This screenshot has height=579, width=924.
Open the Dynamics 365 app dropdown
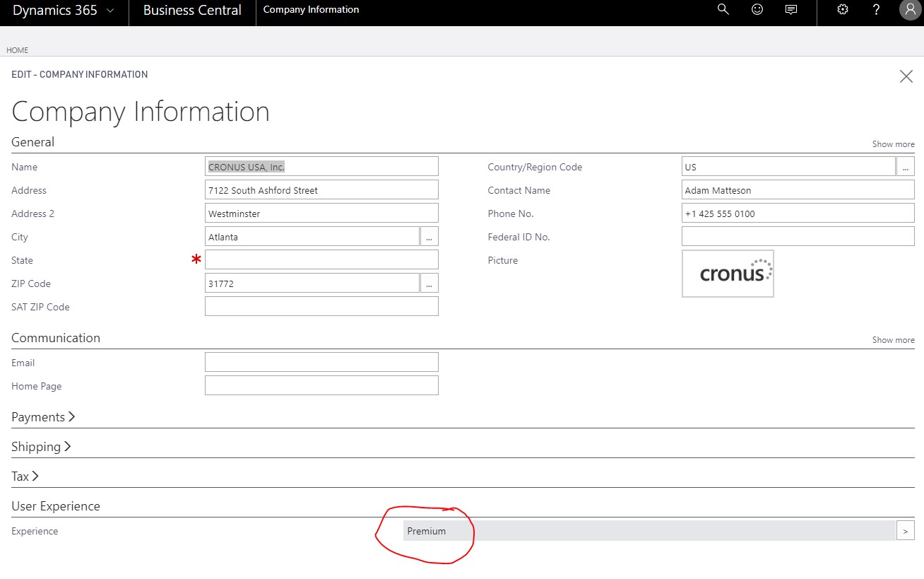coord(64,10)
